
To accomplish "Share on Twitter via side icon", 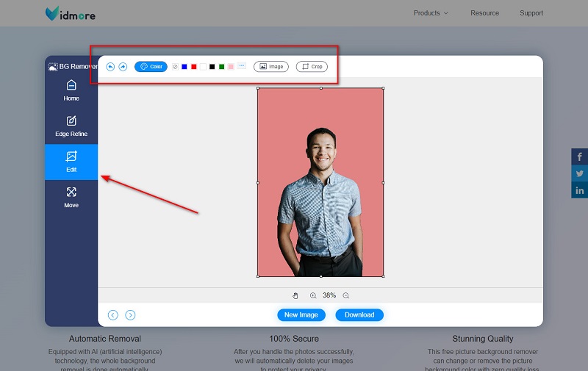I will tap(579, 173).
